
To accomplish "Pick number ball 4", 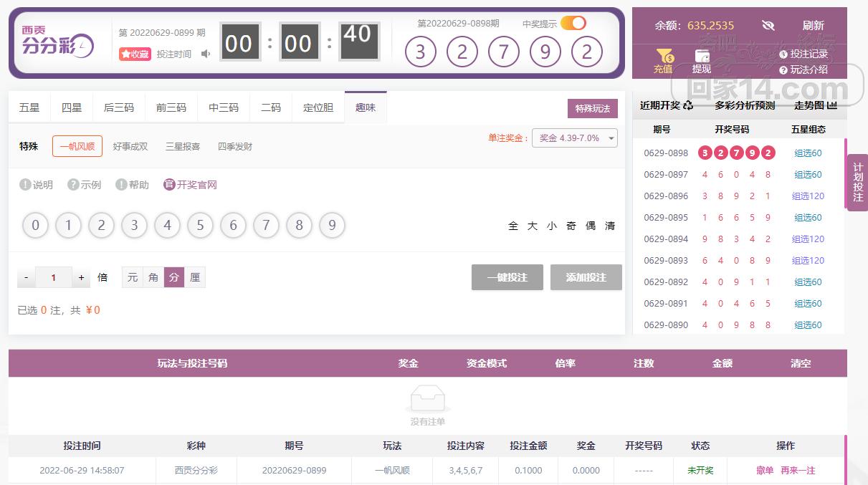I will [167, 226].
